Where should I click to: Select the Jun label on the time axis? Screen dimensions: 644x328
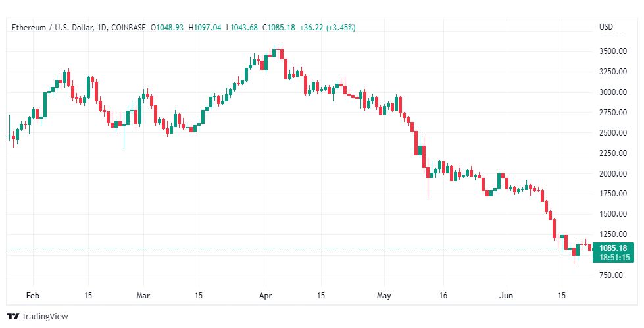coord(506,296)
